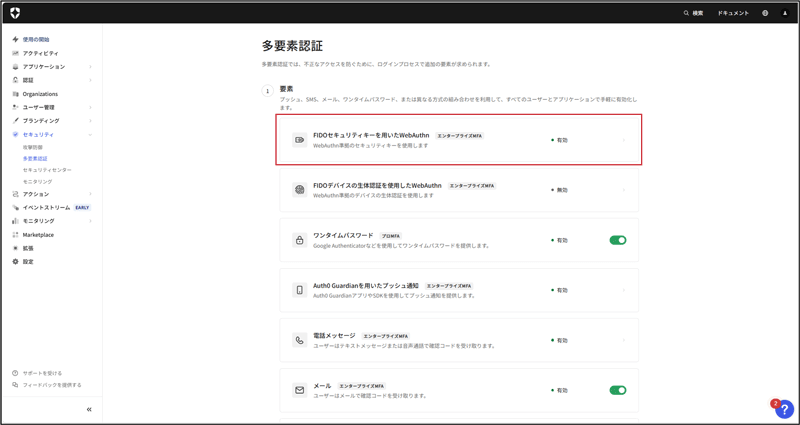Expand the 認証 menu chevron
800x425 pixels.
point(90,80)
